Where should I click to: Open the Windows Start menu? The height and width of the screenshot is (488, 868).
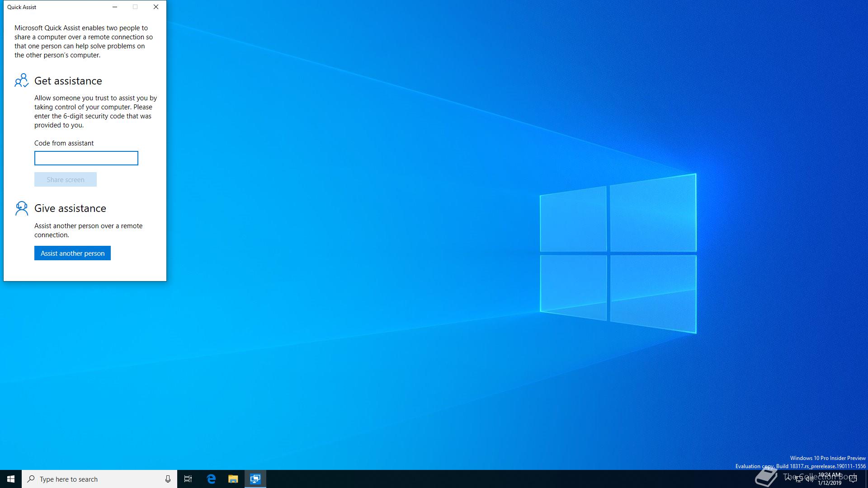pos(11,479)
